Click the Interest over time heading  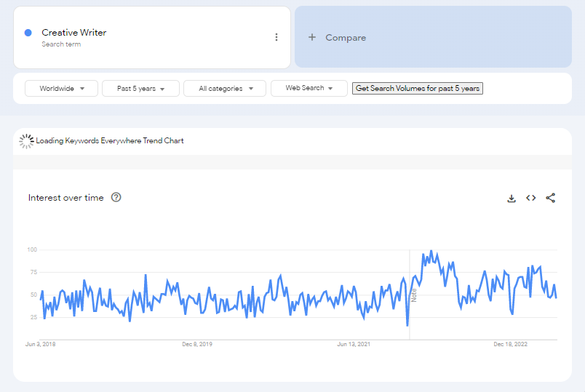(66, 198)
